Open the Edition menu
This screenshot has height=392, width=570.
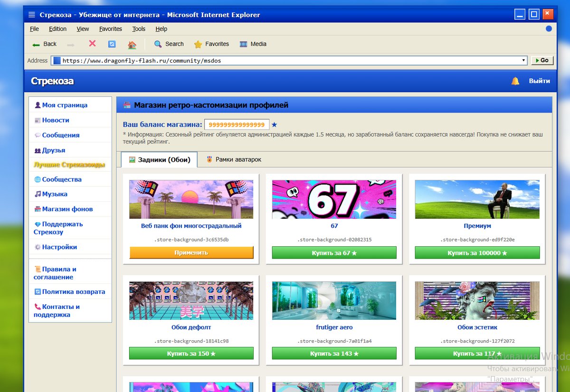[x=58, y=29]
